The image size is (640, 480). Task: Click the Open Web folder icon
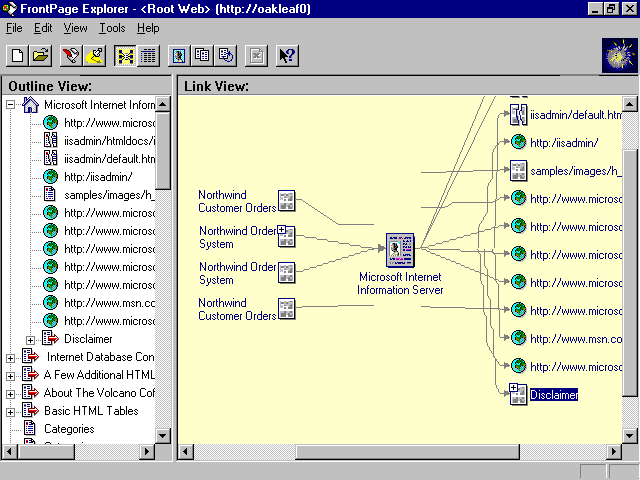pyautogui.click(x=41, y=55)
